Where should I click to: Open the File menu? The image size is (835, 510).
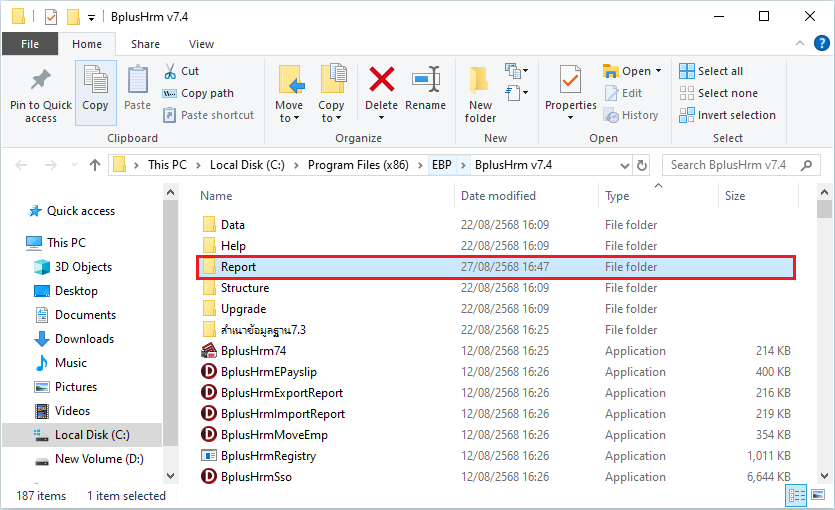tap(30, 44)
